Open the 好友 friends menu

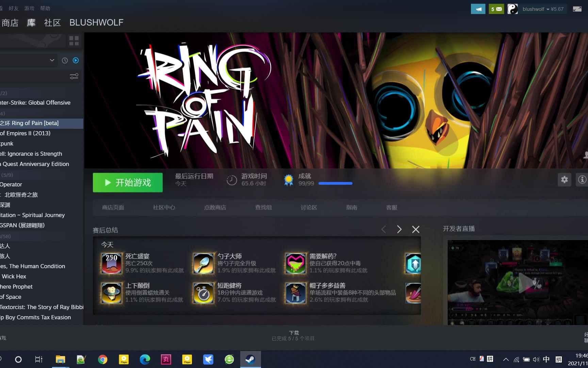[x=14, y=8]
